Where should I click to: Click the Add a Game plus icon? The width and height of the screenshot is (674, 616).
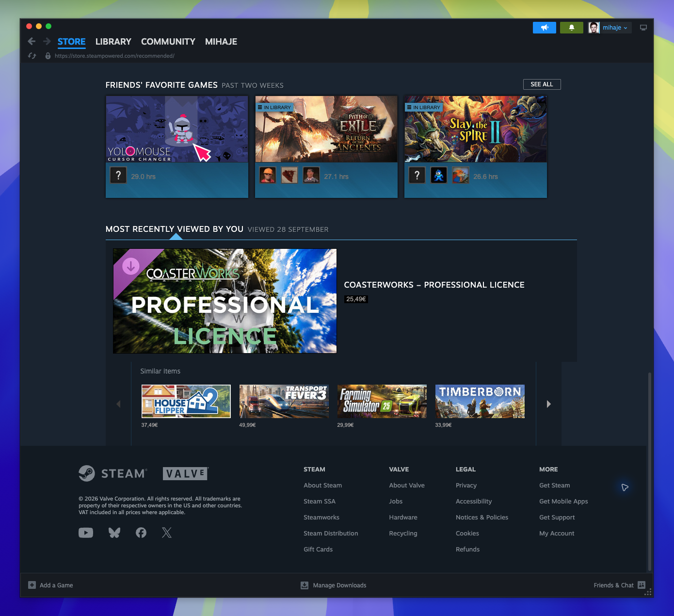(x=32, y=585)
